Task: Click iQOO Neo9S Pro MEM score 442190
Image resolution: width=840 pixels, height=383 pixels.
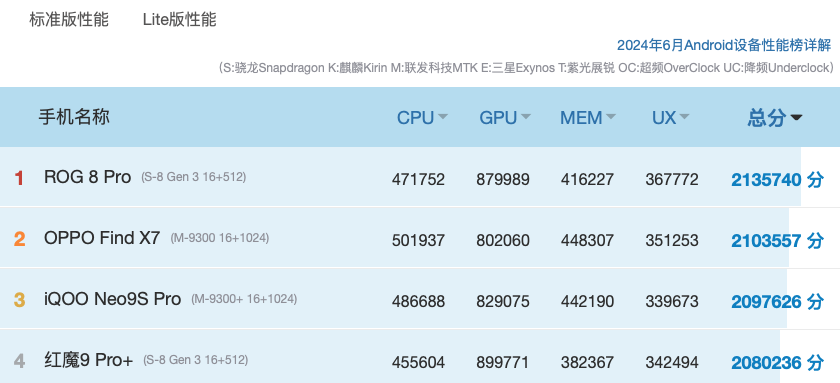Action: click(587, 302)
